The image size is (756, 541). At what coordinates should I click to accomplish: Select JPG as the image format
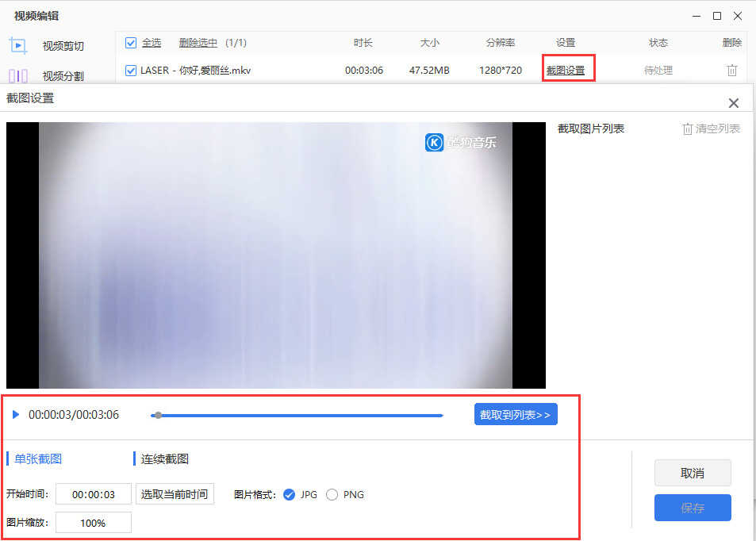[290, 494]
